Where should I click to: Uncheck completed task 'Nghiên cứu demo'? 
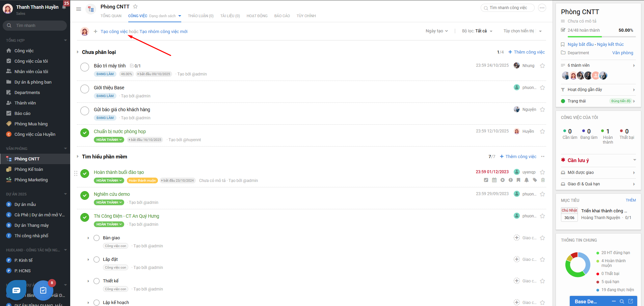(85, 195)
